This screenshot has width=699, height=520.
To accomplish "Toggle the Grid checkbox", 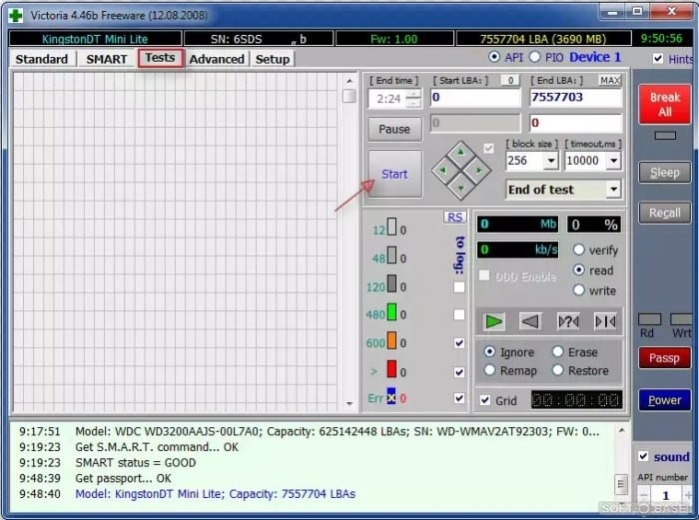I will click(485, 400).
